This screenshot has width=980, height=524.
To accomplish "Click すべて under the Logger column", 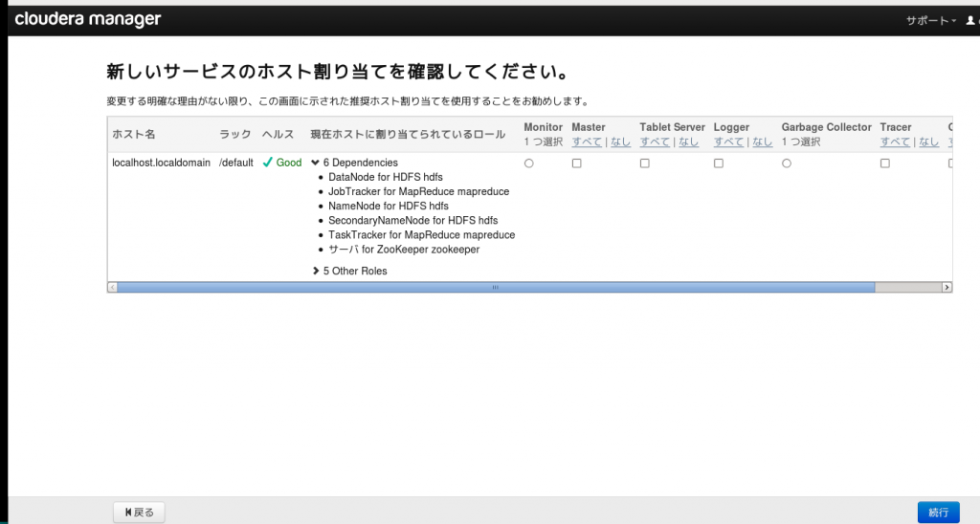I will [728, 142].
